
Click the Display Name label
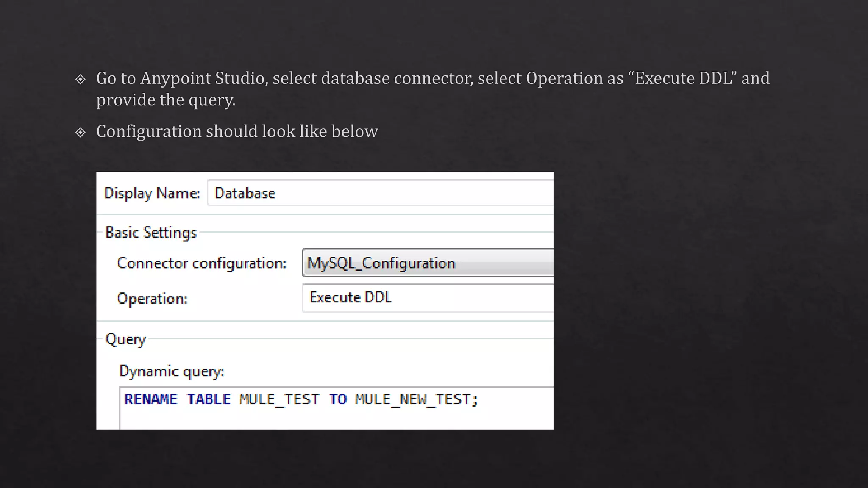point(152,193)
